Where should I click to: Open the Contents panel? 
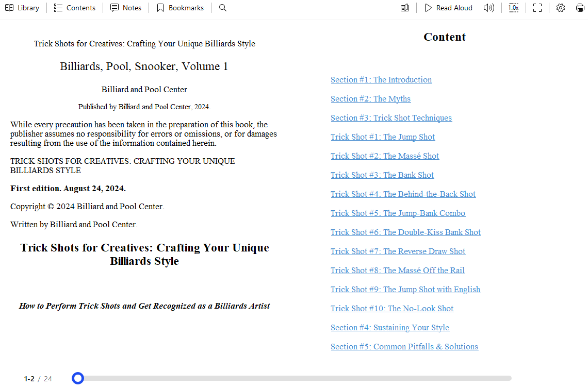click(75, 8)
